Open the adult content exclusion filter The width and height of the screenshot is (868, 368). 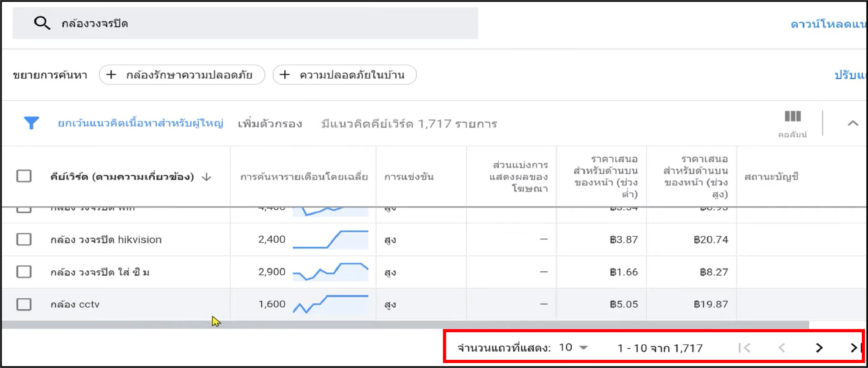click(x=141, y=124)
